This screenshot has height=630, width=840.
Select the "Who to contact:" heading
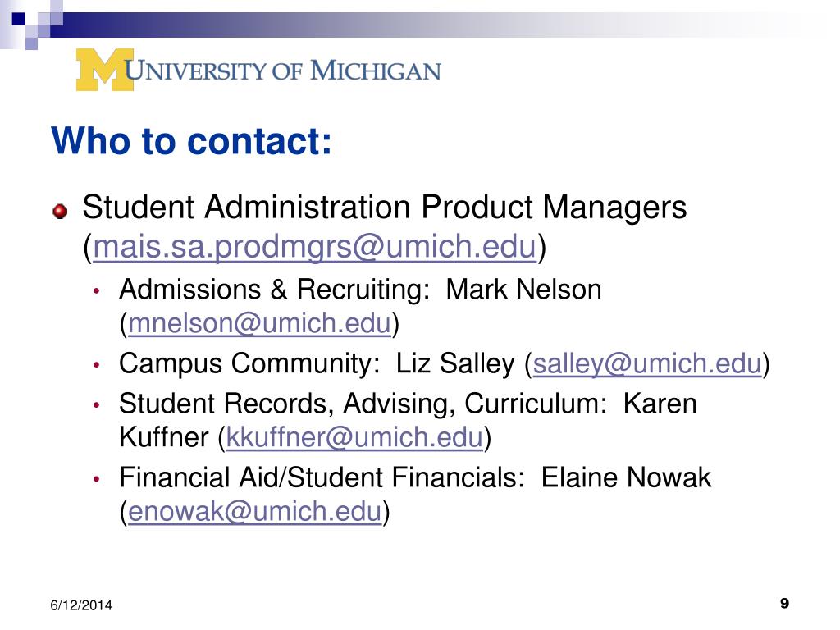pos(192,141)
